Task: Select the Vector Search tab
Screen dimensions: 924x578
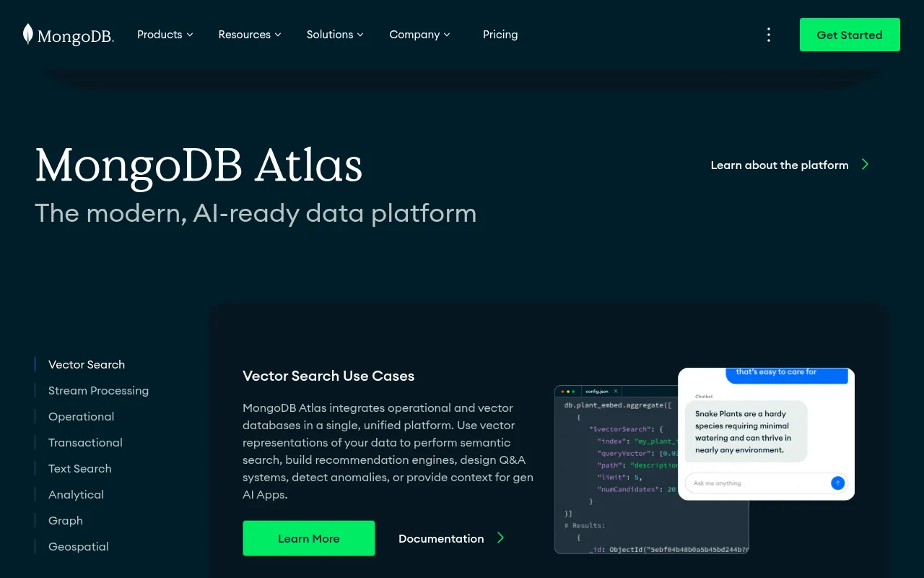Action: (87, 364)
